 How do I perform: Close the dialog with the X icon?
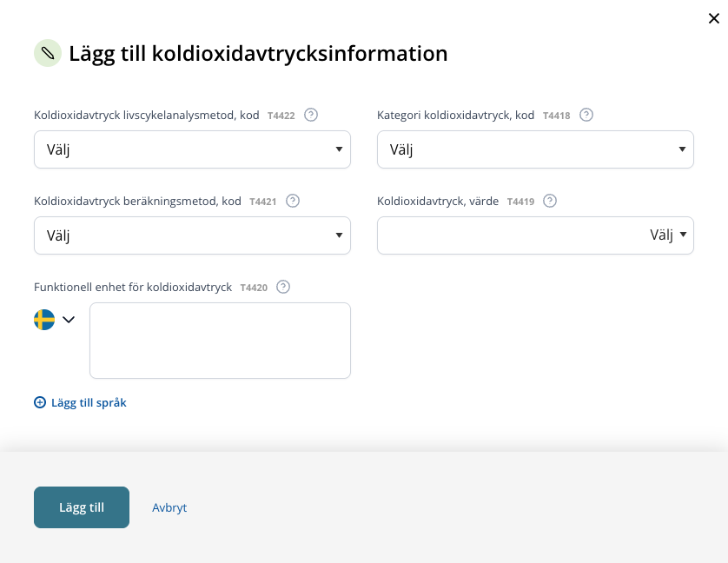713,18
